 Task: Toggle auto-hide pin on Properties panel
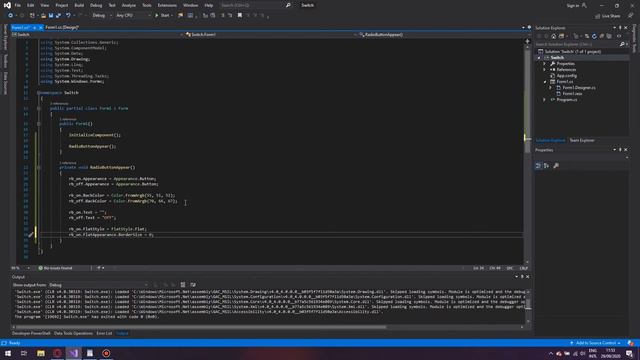[x=620, y=150]
